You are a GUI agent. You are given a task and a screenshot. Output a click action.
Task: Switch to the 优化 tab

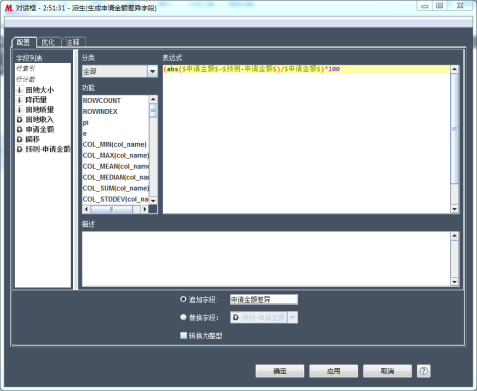tap(49, 42)
